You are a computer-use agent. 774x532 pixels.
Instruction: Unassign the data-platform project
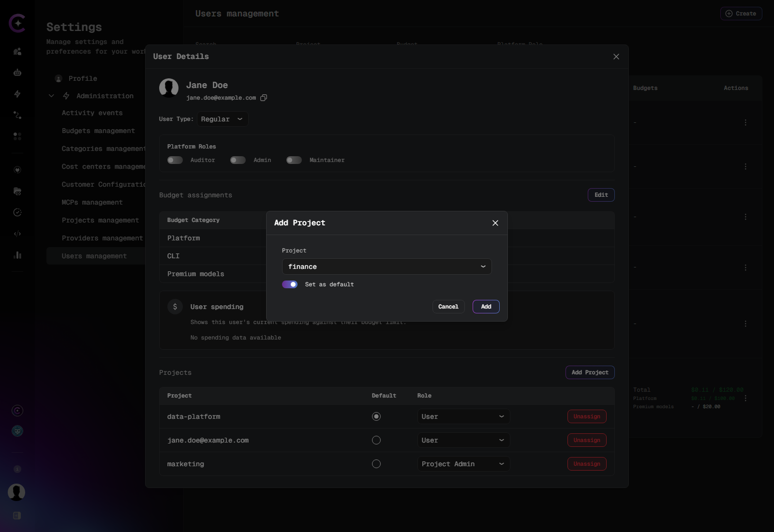pyautogui.click(x=587, y=416)
